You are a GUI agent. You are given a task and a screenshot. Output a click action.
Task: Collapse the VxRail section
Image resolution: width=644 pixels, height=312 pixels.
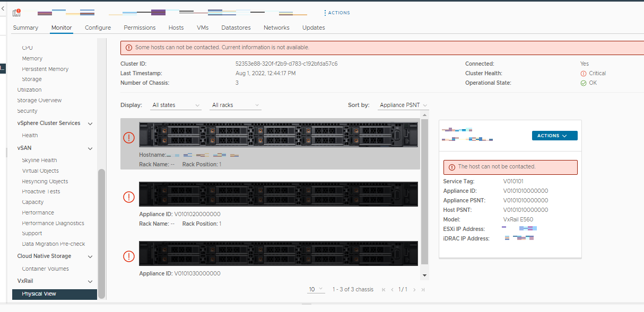click(90, 281)
